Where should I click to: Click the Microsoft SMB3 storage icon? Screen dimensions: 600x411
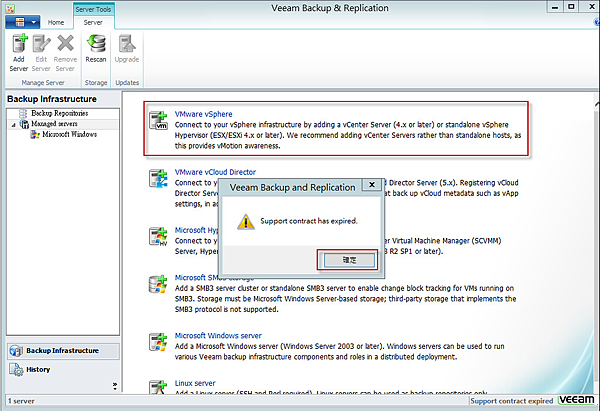click(158, 284)
